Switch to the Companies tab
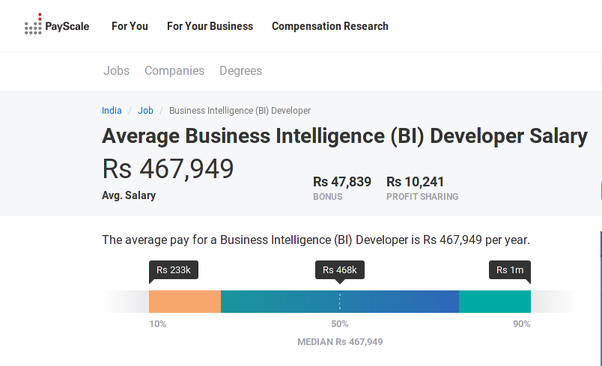Screen dimensions: 602x366 pyautogui.click(x=174, y=71)
